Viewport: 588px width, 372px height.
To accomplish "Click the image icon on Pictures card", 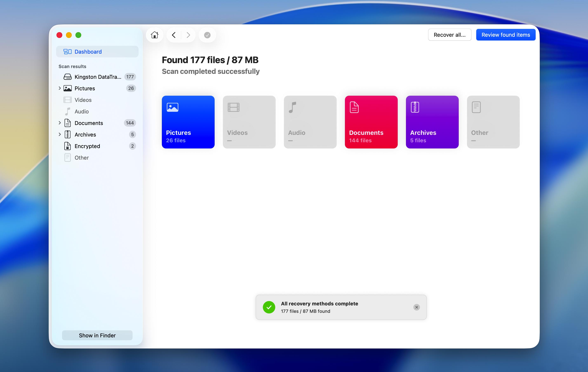I will [172, 107].
